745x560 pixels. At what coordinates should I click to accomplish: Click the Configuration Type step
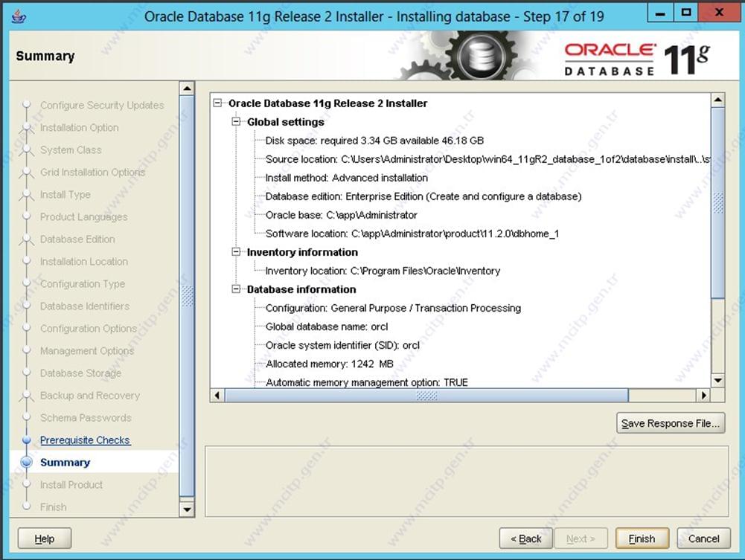[x=83, y=283]
